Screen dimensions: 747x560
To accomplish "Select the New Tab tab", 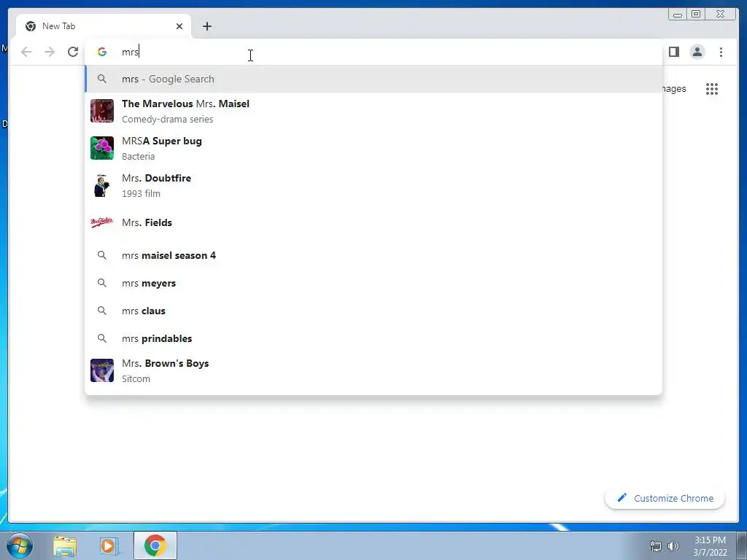I will click(104, 26).
